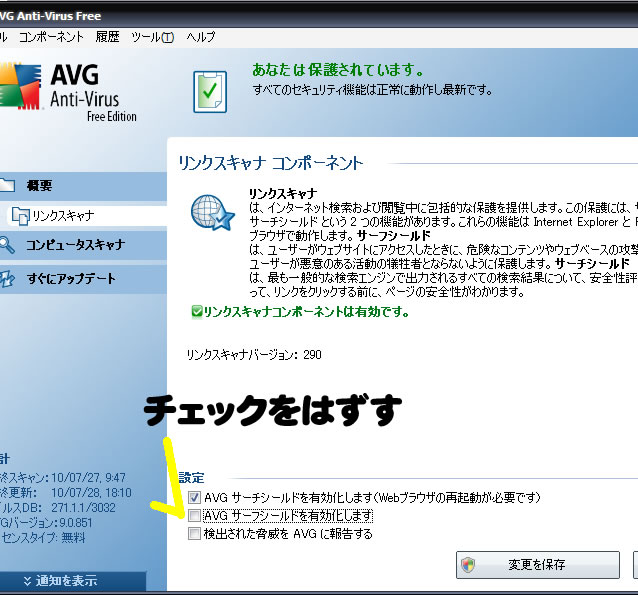Click the virus DB value 271.1.1/3032

pyautogui.click(x=83, y=508)
